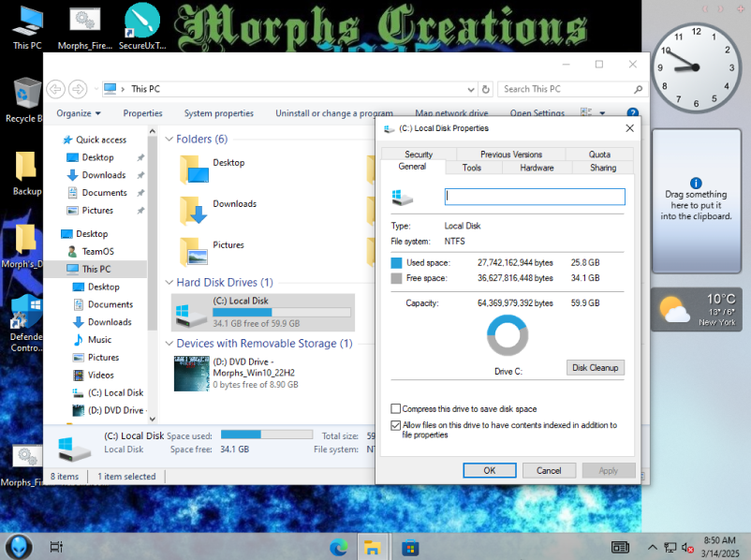Click the Back arrow in Explorer
Viewport: 751px width, 560px height.
(55, 89)
